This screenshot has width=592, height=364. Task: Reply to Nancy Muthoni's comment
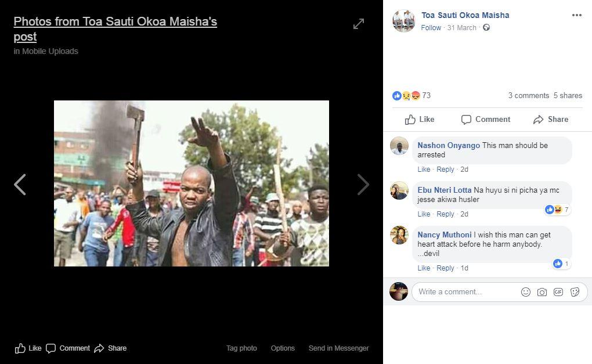[445, 268]
